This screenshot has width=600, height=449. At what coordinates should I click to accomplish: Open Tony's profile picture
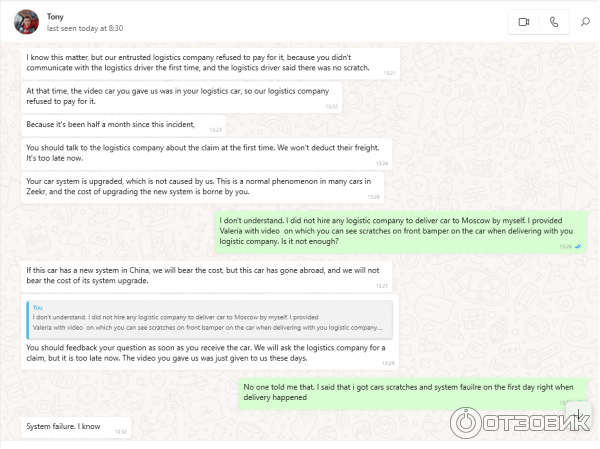(27, 21)
